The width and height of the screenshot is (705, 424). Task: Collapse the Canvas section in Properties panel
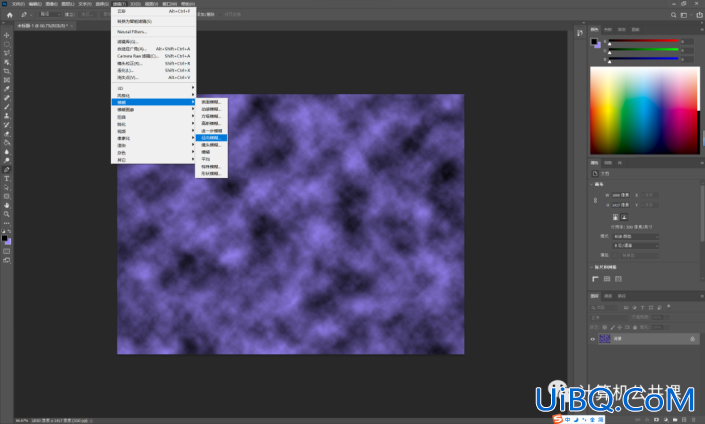pyautogui.click(x=592, y=184)
